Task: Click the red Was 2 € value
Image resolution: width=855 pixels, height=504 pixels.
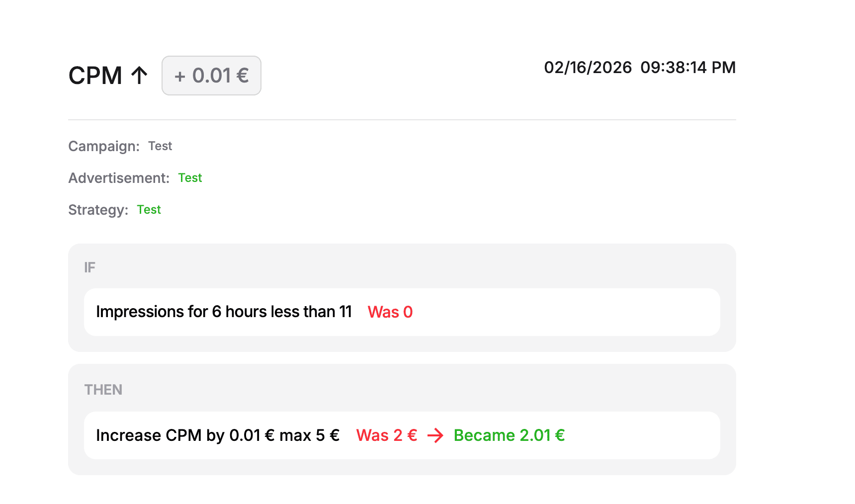Action: coord(386,435)
